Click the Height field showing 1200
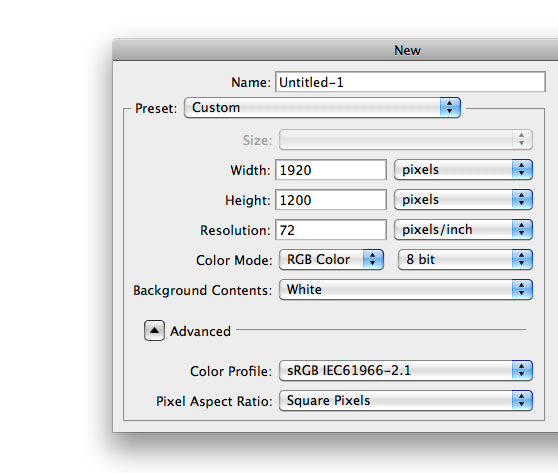This screenshot has height=473, width=558. [x=331, y=200]
